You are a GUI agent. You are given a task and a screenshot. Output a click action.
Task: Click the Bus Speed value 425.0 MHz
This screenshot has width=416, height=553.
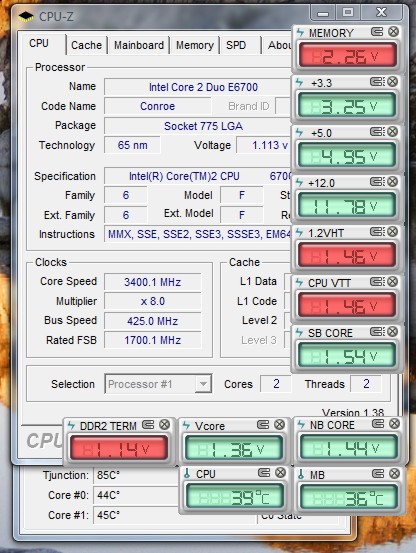click(x=153, y=321)
